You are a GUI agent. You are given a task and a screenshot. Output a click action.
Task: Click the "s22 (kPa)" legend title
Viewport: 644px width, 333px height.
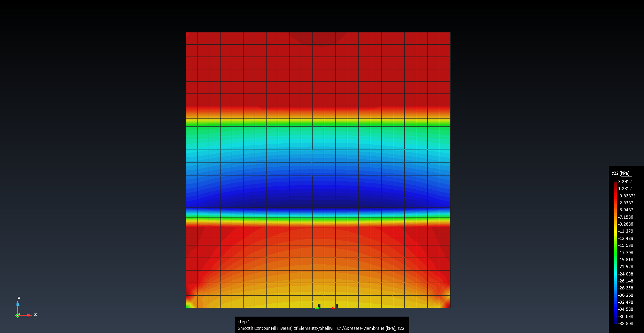[621, 173]
